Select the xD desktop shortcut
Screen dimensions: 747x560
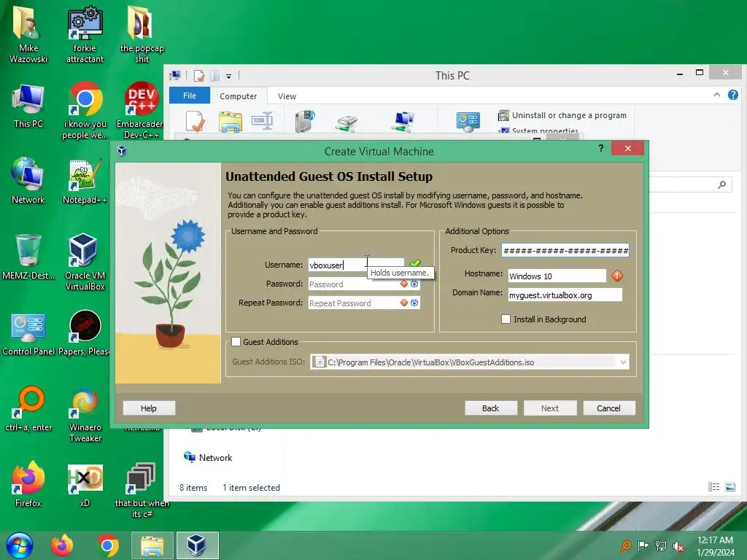tap(85, 484)
